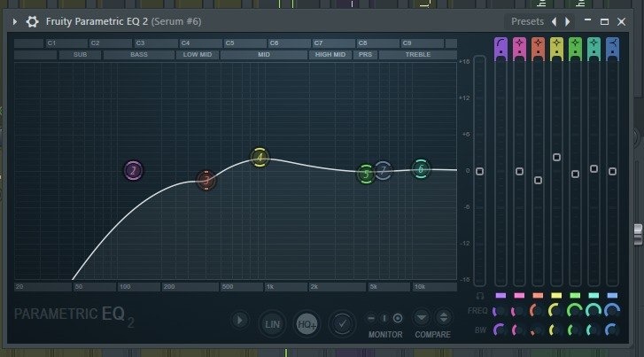
Task: Click the green band 5 level handle
Action: click(x=575, y=175)
